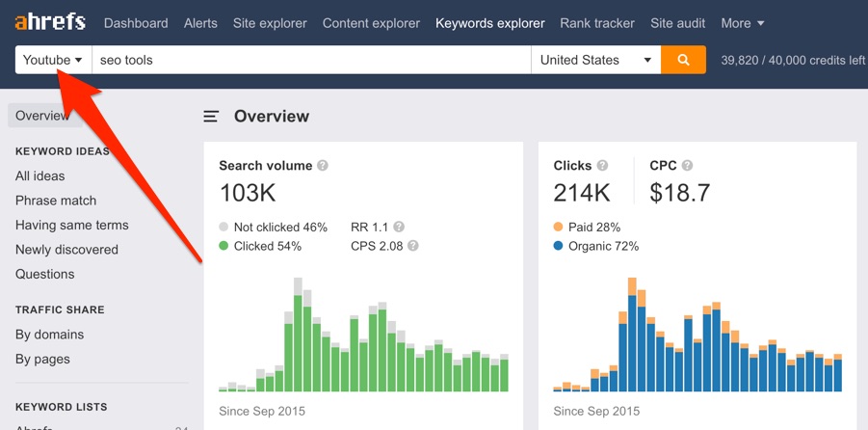Open the United States country dropdown

click(594, 60)
